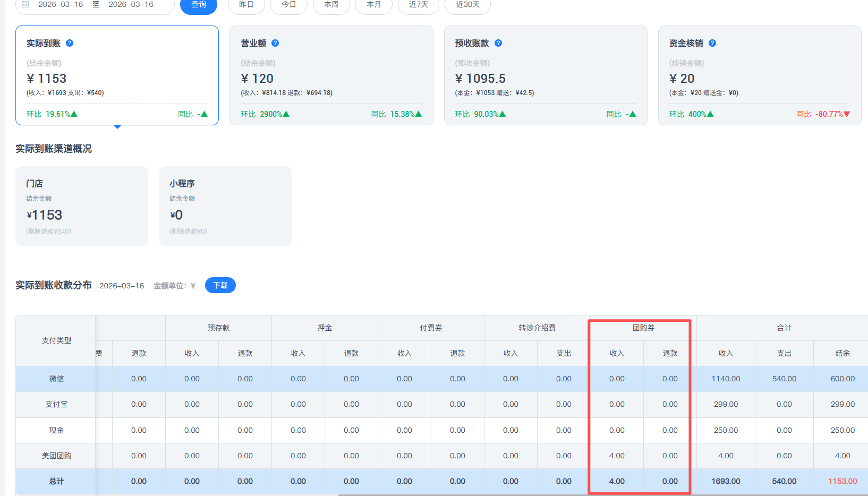
Task: Click the 小程序 channel card
Action: pyautogui.click(x=225, y=206)
